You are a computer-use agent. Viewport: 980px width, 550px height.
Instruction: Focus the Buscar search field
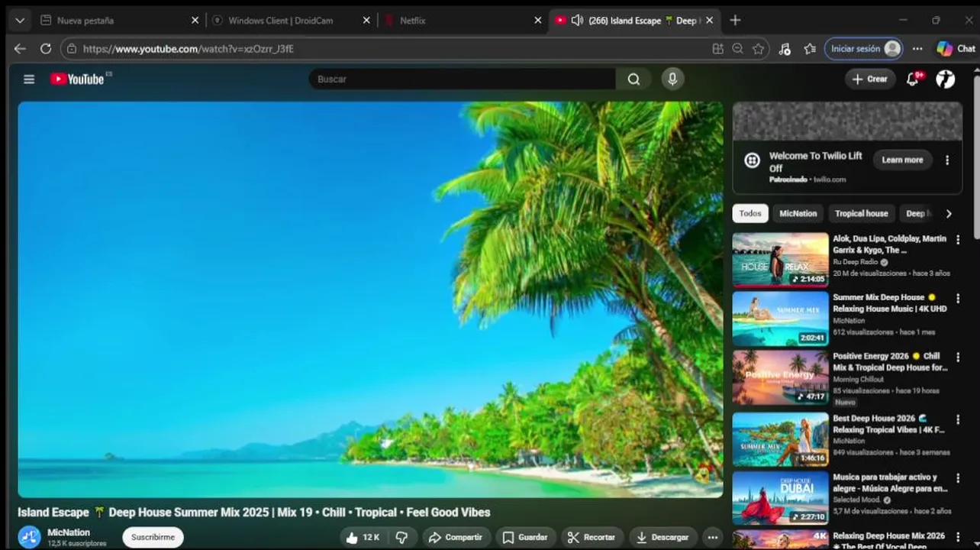(462, 79)
